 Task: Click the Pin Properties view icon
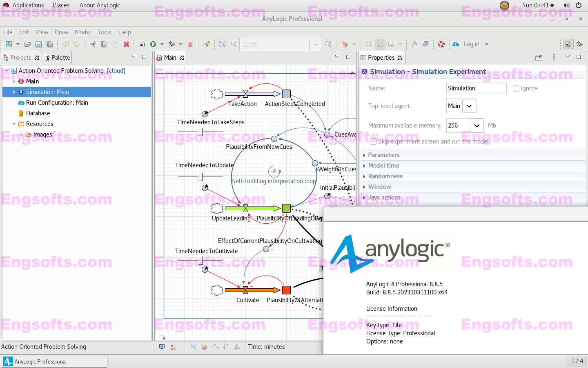coord(538,58)
